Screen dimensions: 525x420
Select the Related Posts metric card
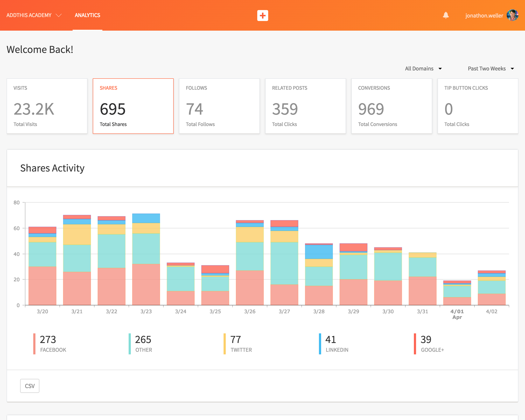click(x=306, y=106)
